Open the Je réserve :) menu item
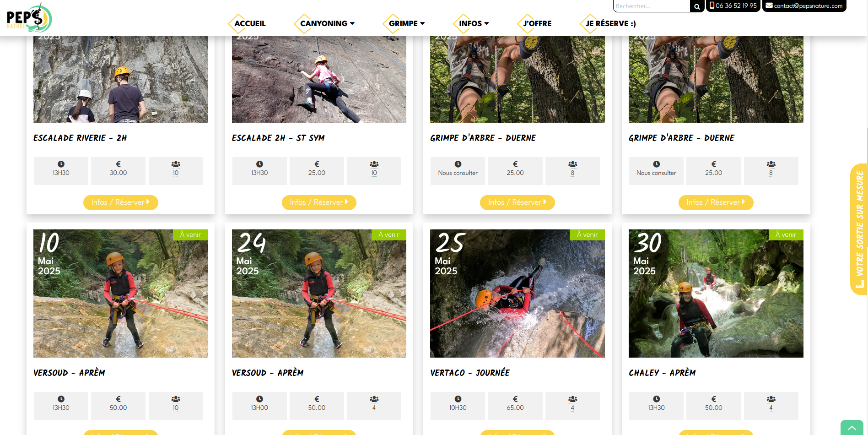This screenshot has width=868, height=435. coord(611,23)
